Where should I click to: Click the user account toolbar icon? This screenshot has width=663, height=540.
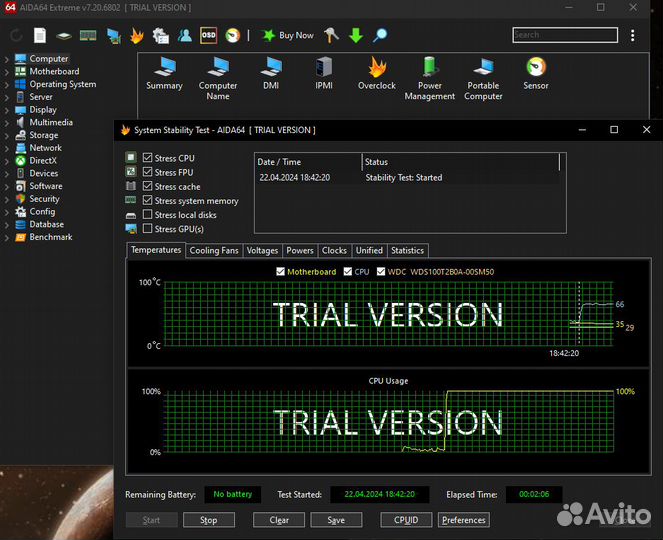click(185, 36)
